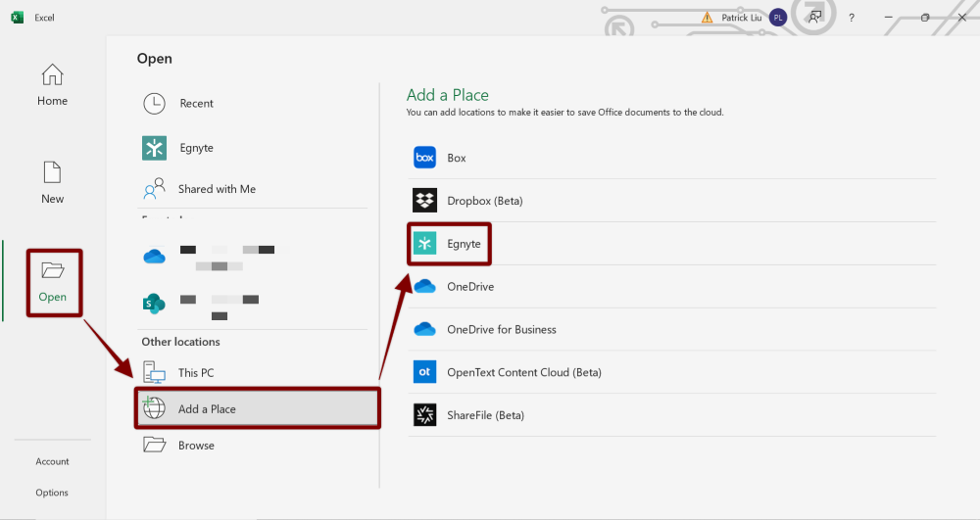Viewport: 980px width, 520px height.
Task: Click the Recent clock icon
Action: point(155,104)
